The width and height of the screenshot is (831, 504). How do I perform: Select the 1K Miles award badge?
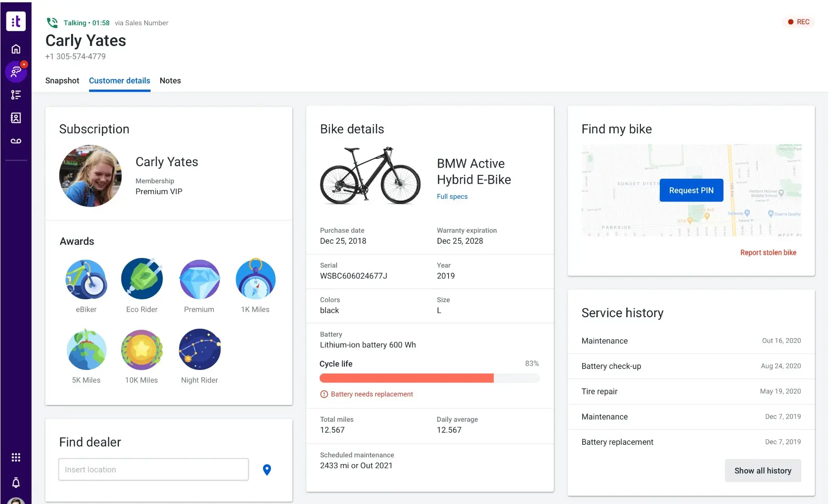(x=255, y=279)
